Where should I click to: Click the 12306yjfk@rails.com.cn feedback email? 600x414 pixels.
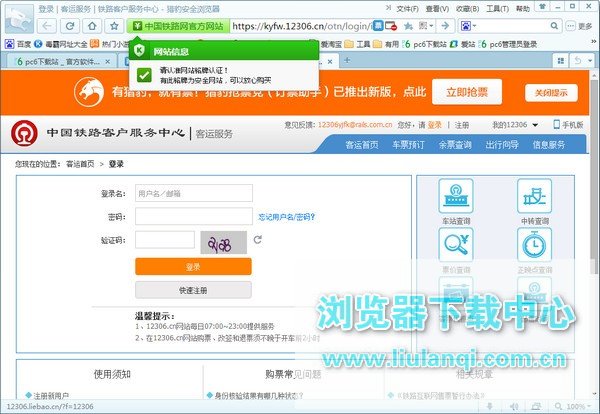pos(355,125)
